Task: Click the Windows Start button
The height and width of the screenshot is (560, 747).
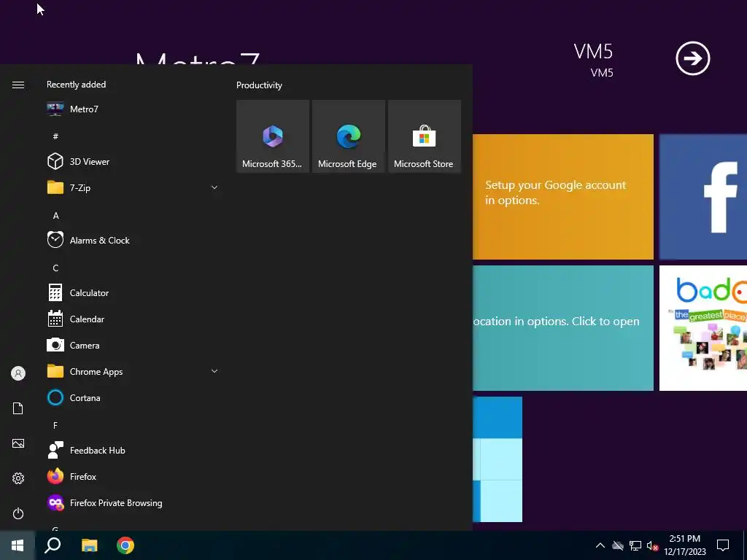Action: click(x=18, y=545)
